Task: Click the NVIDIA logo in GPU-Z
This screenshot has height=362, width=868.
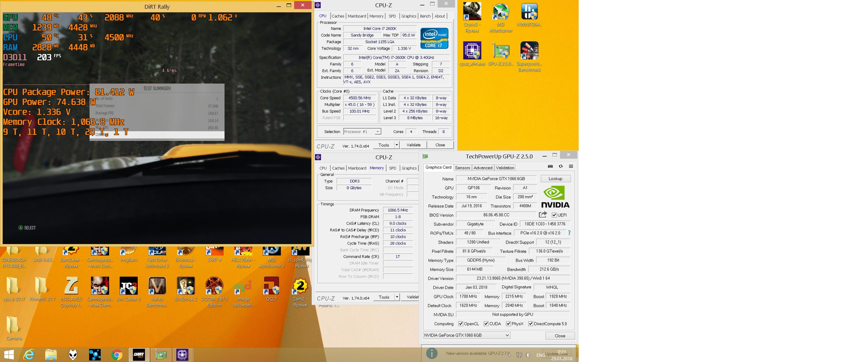Action: coord(555,197)
